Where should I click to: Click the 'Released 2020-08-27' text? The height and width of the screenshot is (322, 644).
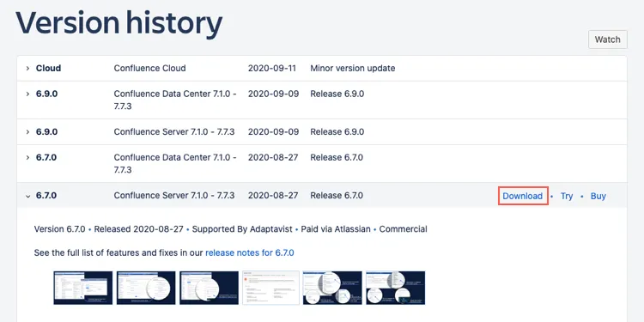(138, 228)
